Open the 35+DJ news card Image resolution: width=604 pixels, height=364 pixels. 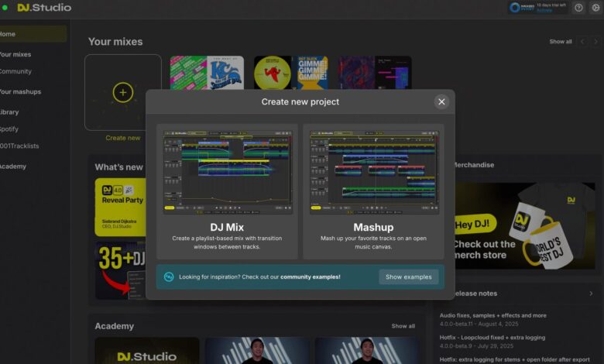click(x=120, y=271)
